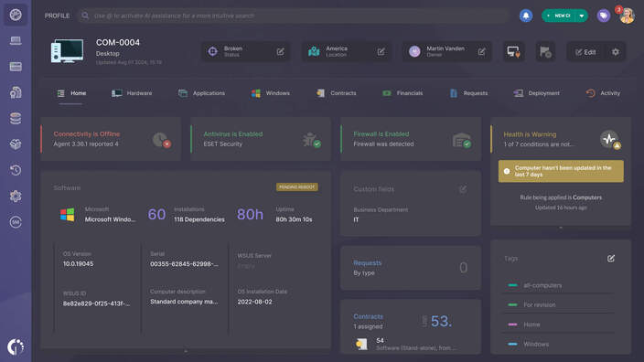This screenshot has height=362, width=644.
Task: Click the PROFILE label
Action: pos(57,16)
